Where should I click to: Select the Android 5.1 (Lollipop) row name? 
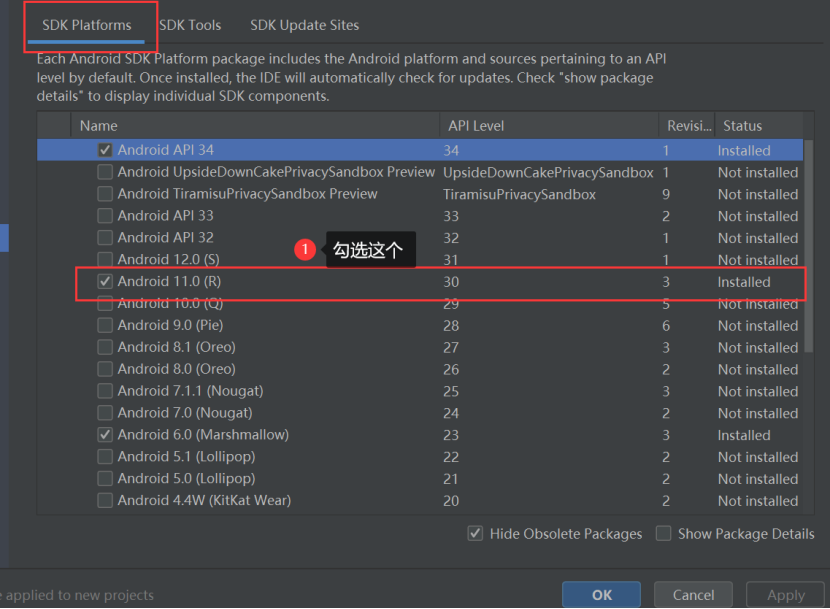[186, 456]
